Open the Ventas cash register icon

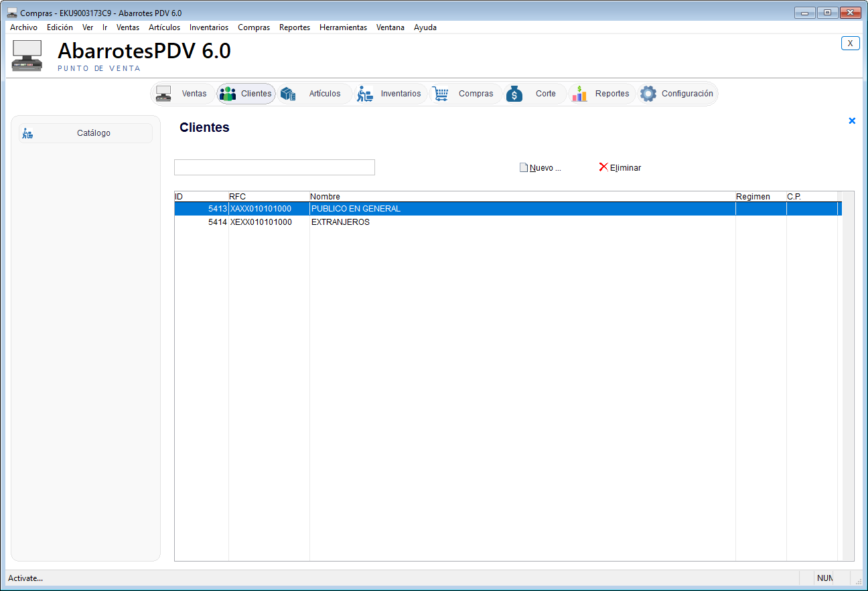pyautogui.click(x=163, y=94)
